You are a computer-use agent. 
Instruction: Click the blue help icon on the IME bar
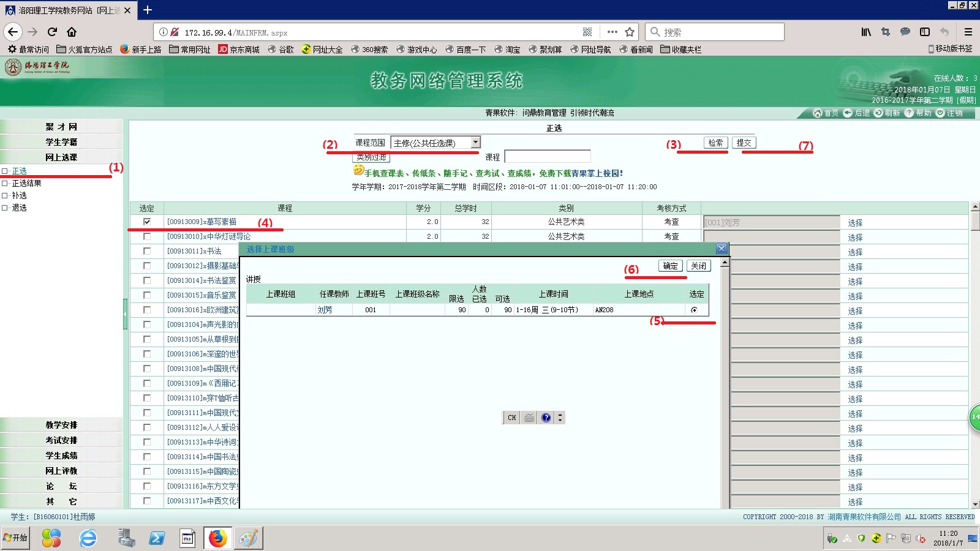pos(546,418)
